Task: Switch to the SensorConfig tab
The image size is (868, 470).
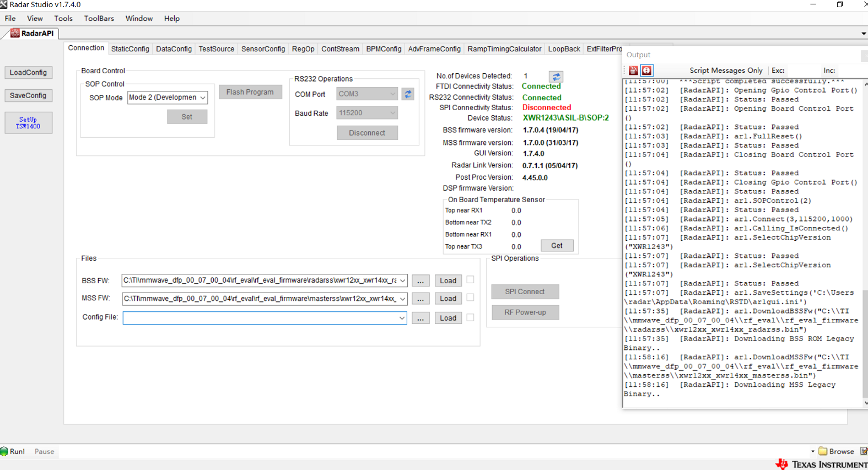Action: tap(263, 49)
